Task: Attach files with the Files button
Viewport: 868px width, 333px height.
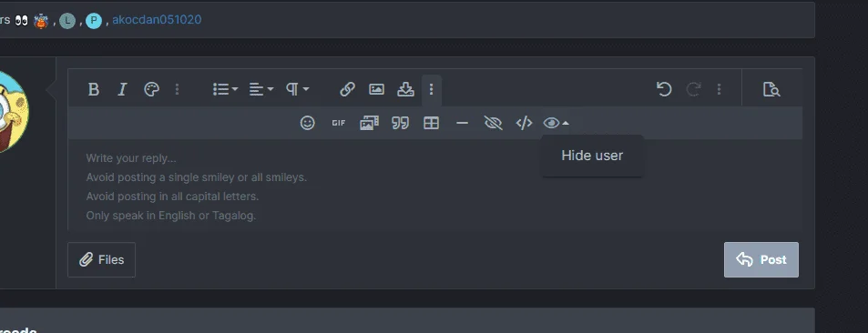Action: [101, 259]
